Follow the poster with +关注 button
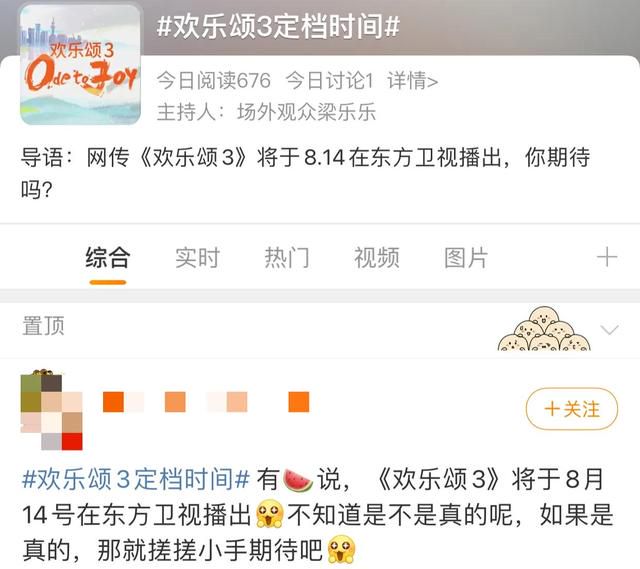 pos(572,409)
